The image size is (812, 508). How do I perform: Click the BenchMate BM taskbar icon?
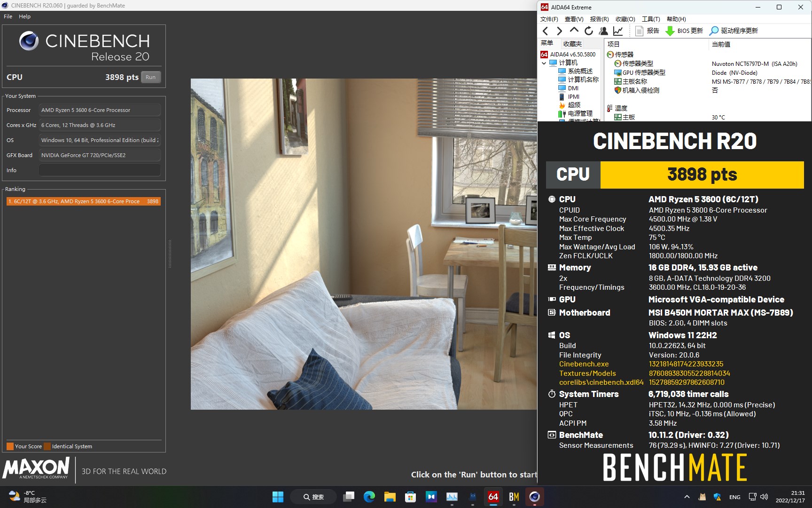point(514,497)
